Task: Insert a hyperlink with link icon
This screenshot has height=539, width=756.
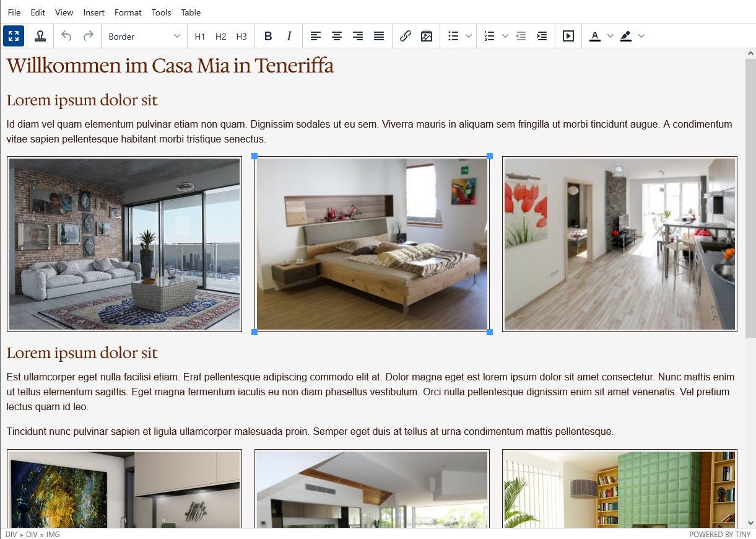Action: (x=406, y=37)
